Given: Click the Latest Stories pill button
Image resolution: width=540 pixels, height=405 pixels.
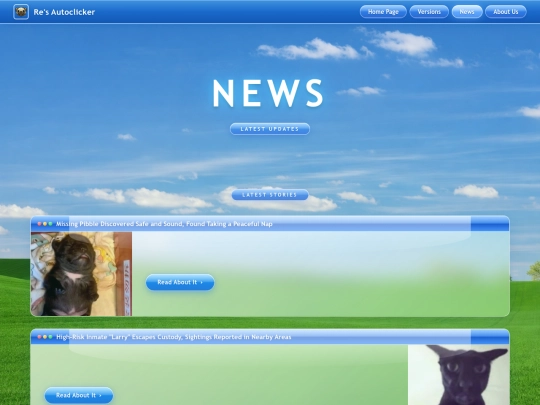Looking at the screenshot, I should (x=270, y=195).
